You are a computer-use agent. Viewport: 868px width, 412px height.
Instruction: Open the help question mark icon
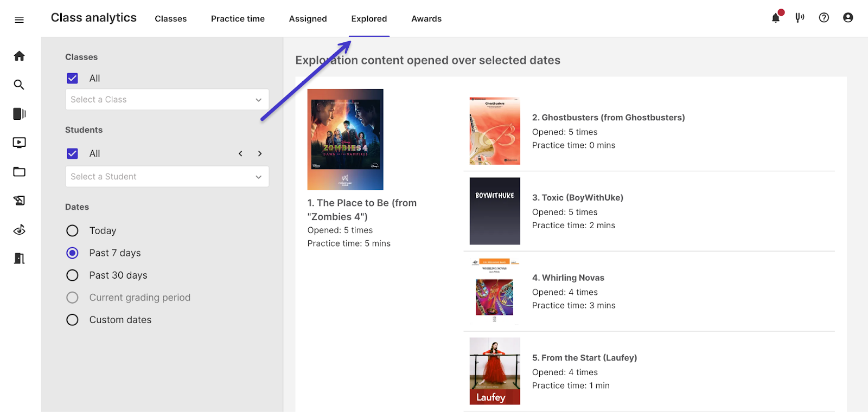[x=824, y=18]
